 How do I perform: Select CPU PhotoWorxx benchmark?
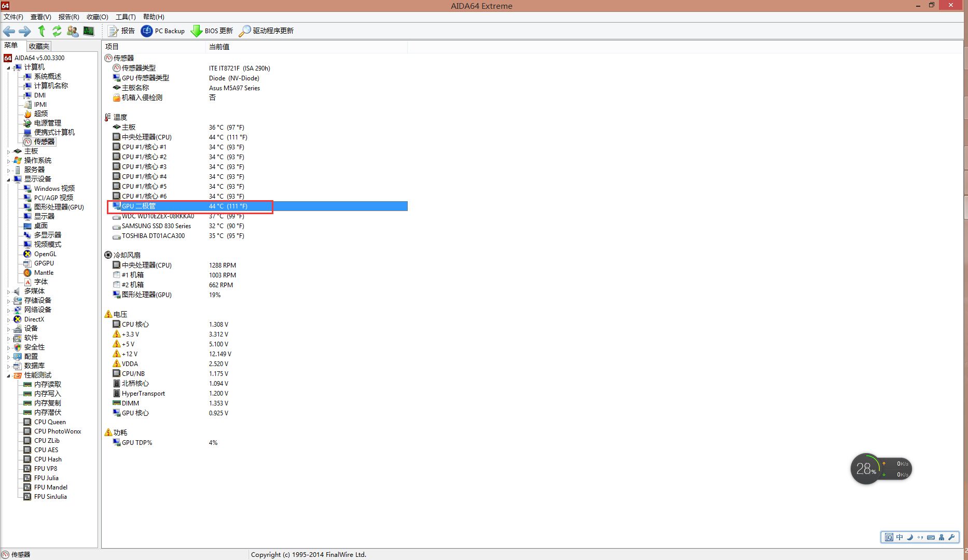click(x=58, y=431)
